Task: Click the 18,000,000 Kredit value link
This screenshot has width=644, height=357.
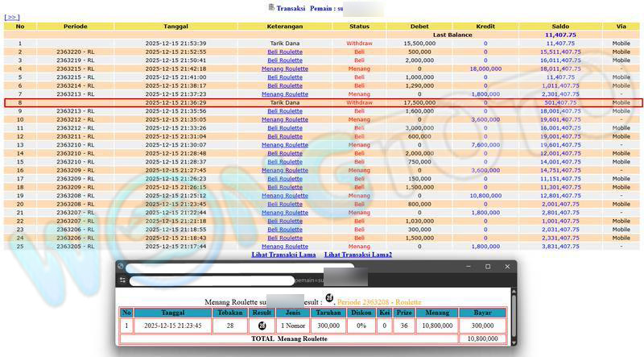Action: pyautogui.click(x=485, y=68)
